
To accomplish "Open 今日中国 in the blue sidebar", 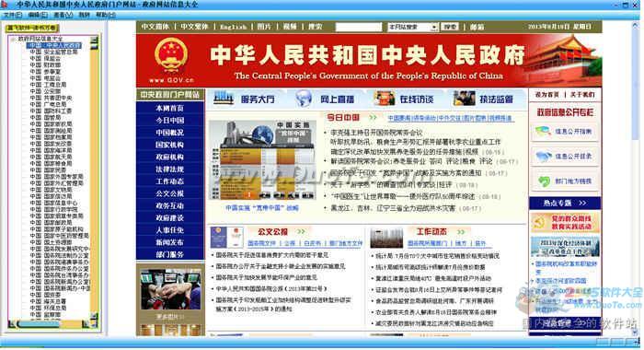I will tap(170, 121).
